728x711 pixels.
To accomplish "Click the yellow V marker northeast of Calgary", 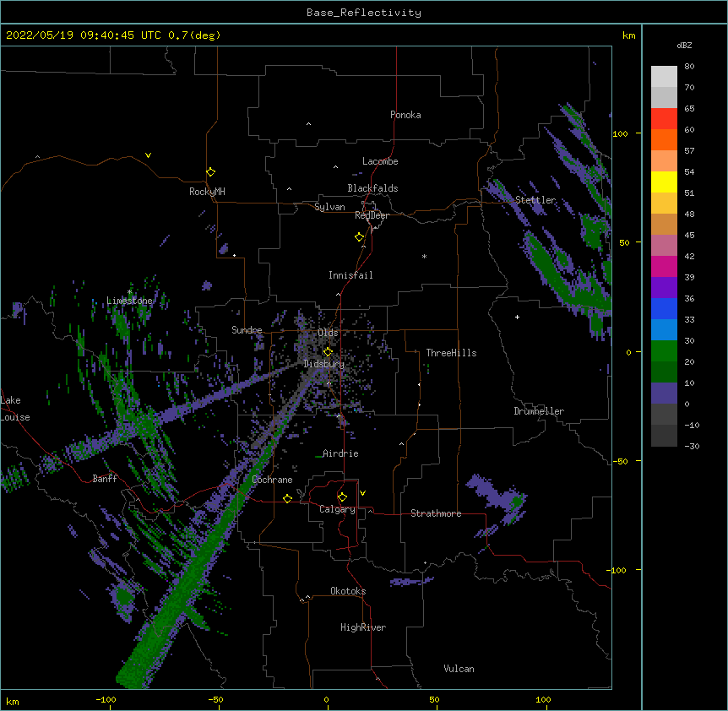I will (362, 493).
